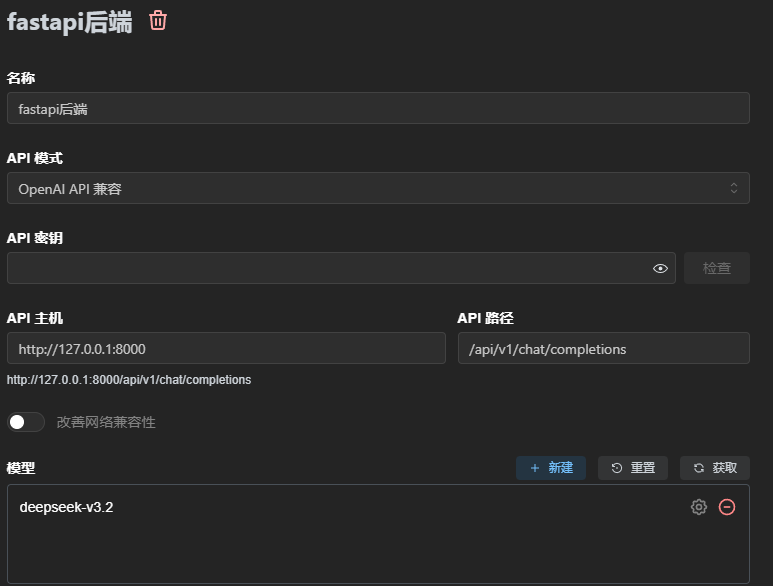The width and height of the screenshot is (773, 586).
Task: Remove deepseek-v3.2 with red minus icon
Action: point(727,507)
